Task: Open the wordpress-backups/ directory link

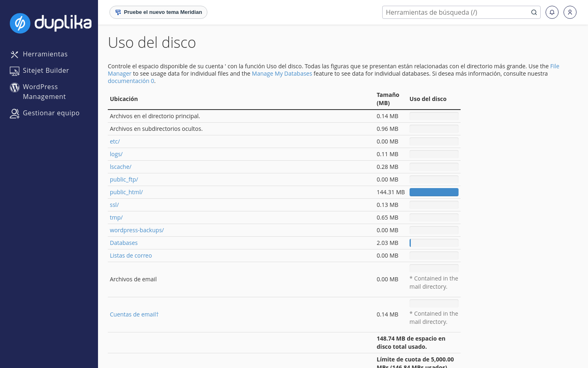Action: pyautogui.click(x=137, y=230)
